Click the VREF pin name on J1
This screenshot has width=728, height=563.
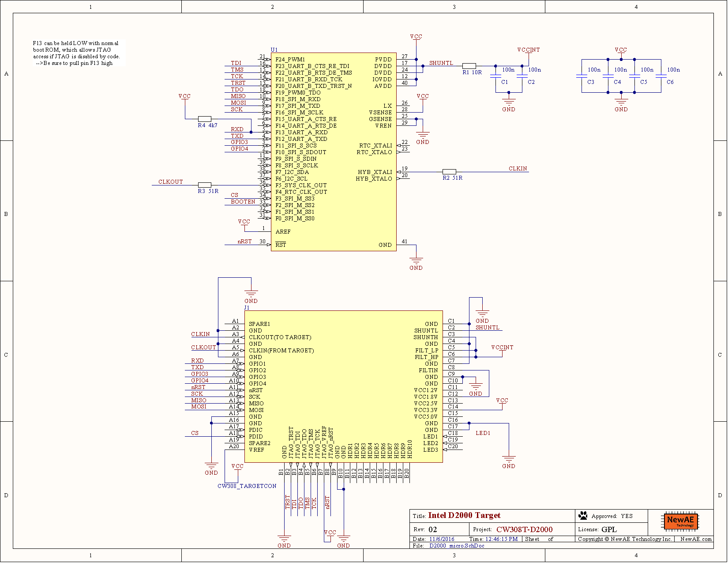point(256,450)
